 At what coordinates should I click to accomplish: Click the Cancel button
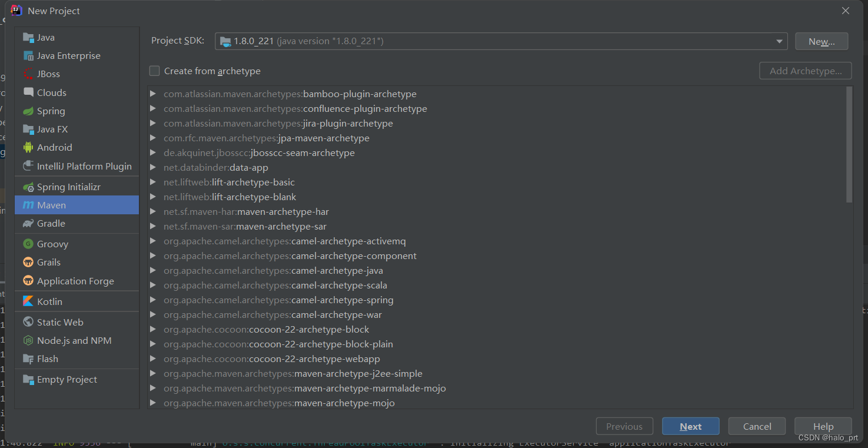tap(757, 427)
